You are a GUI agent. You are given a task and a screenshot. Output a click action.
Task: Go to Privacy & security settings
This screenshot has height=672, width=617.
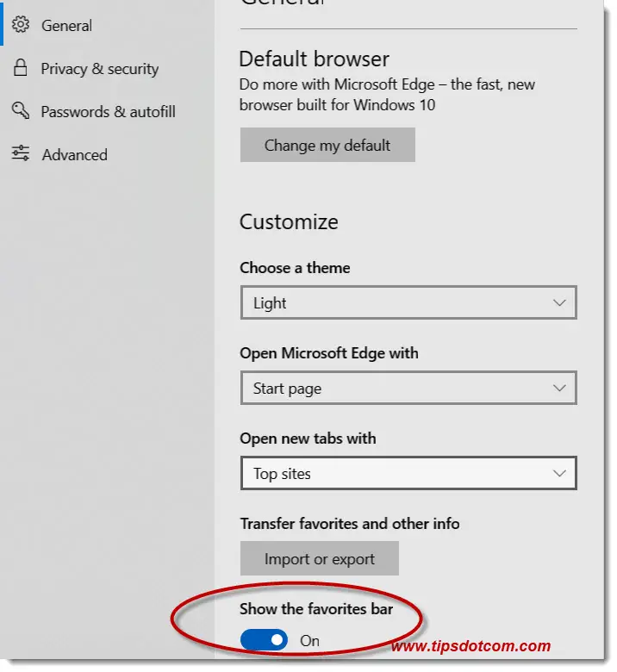(99, 69)
